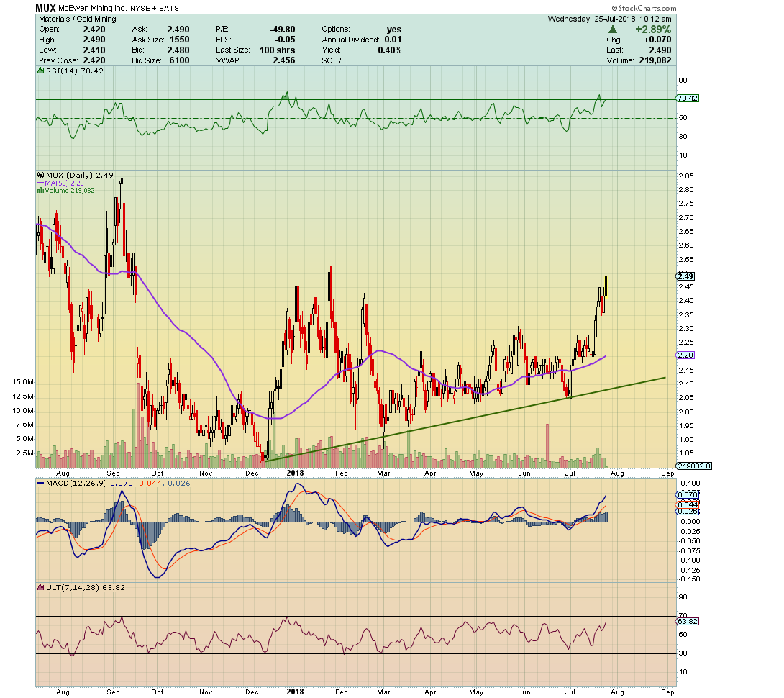Viewport: 784px width, 698px height.
Task: Click the green RSI(14) indicator icon
Action: (40, 71)
